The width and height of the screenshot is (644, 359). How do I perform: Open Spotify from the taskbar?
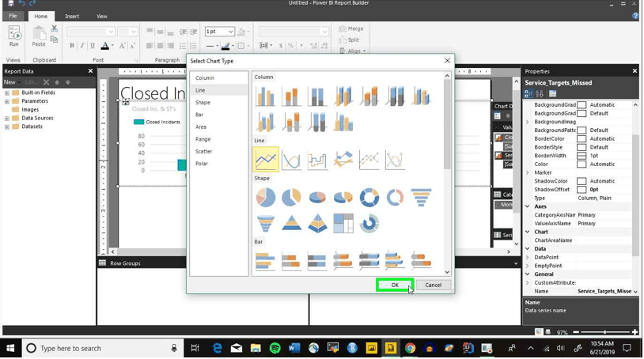(x=275, y=349)
